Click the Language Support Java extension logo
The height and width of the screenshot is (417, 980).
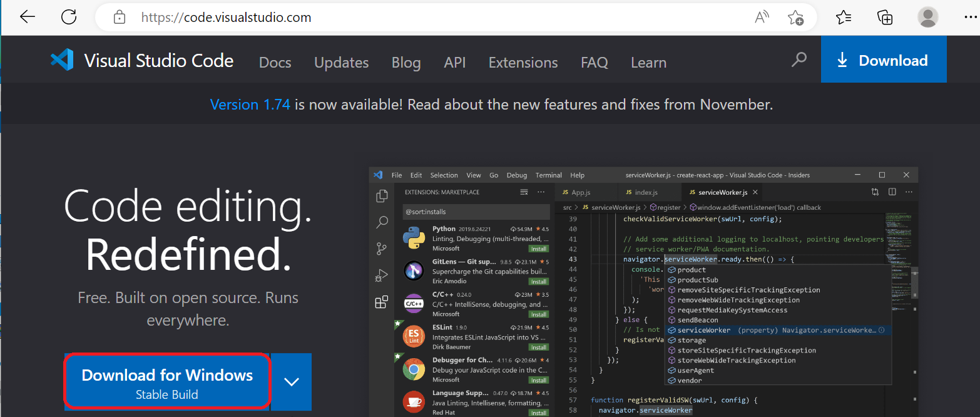pyautogui.click(x=414, y=402)
